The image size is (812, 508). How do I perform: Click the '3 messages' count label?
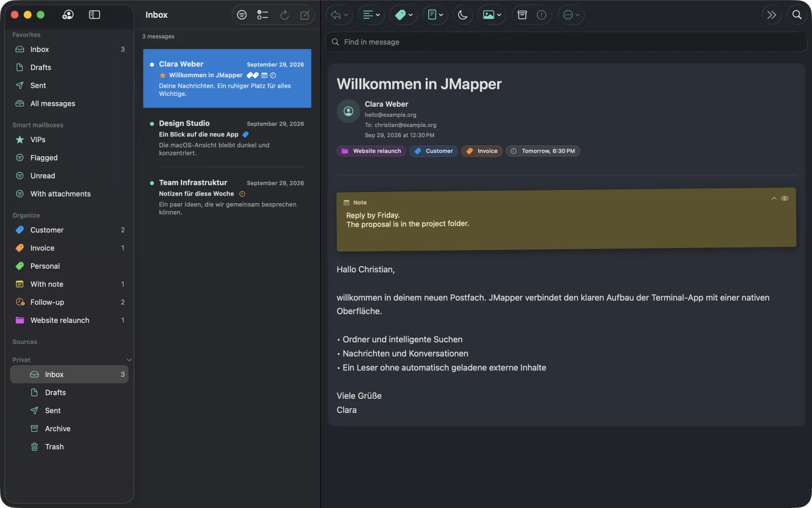point(158,37)
